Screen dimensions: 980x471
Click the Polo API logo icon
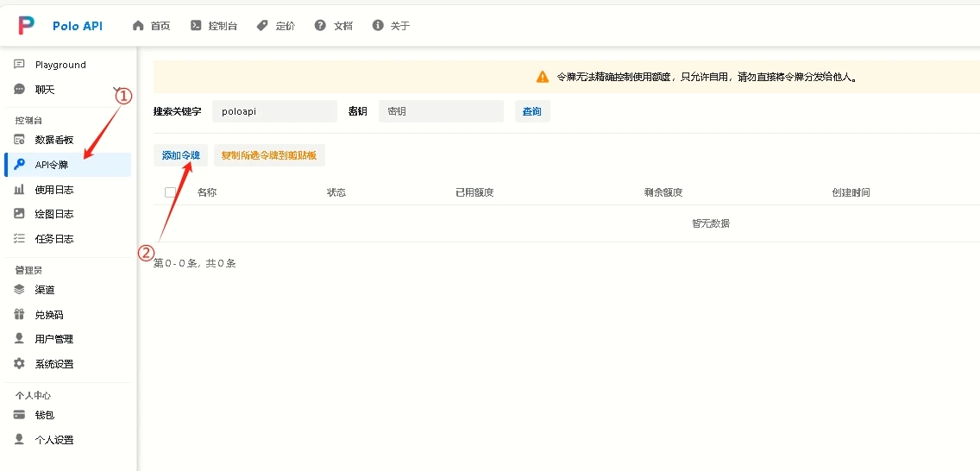coord(26,25)
